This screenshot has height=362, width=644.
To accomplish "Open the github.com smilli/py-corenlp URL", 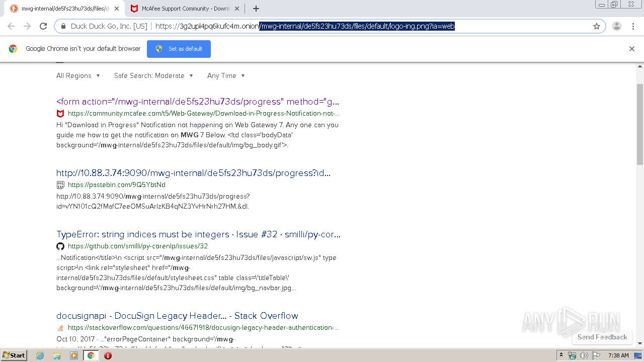I will coord(138,246).
